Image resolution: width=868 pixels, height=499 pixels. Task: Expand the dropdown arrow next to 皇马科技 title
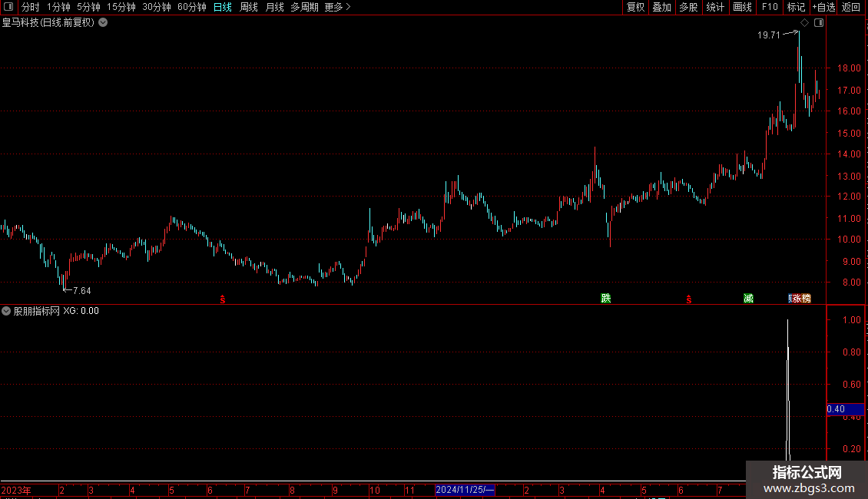[x=103, y=23]
